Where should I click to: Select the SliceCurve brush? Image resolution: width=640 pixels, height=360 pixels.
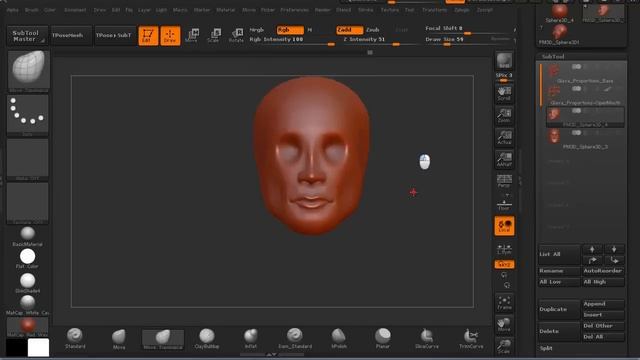[x=427, y=339]
